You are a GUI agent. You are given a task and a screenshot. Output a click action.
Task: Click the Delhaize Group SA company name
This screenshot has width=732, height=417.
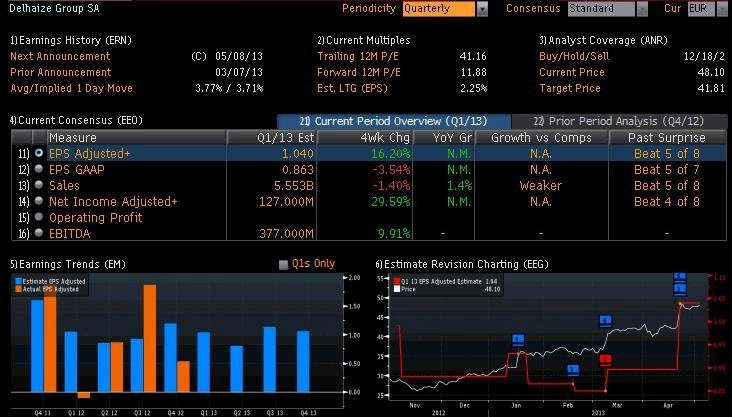(x=54, y=8)
